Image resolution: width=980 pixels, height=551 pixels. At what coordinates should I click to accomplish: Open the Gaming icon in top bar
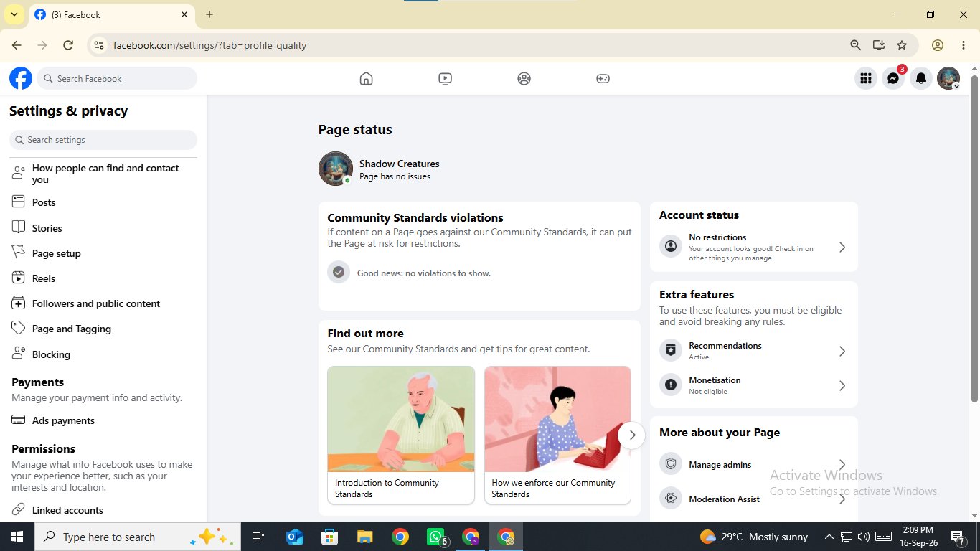coord(603,79)
